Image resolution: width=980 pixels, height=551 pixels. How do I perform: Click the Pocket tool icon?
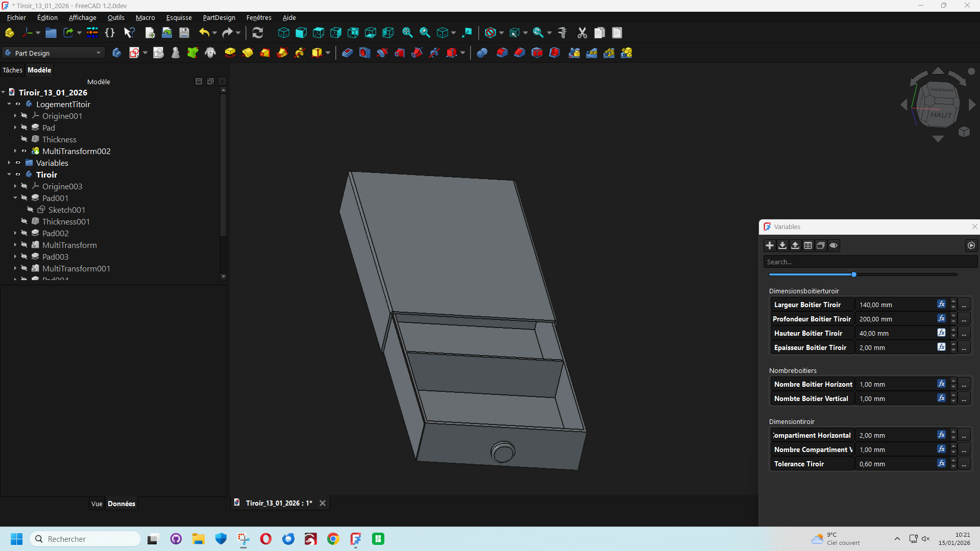point(347,53)
